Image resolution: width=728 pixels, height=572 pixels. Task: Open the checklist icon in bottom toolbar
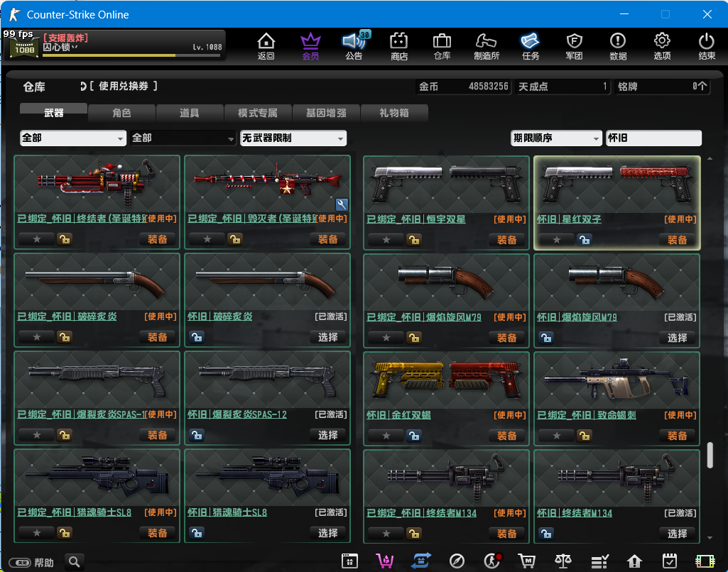pos(599,561)
